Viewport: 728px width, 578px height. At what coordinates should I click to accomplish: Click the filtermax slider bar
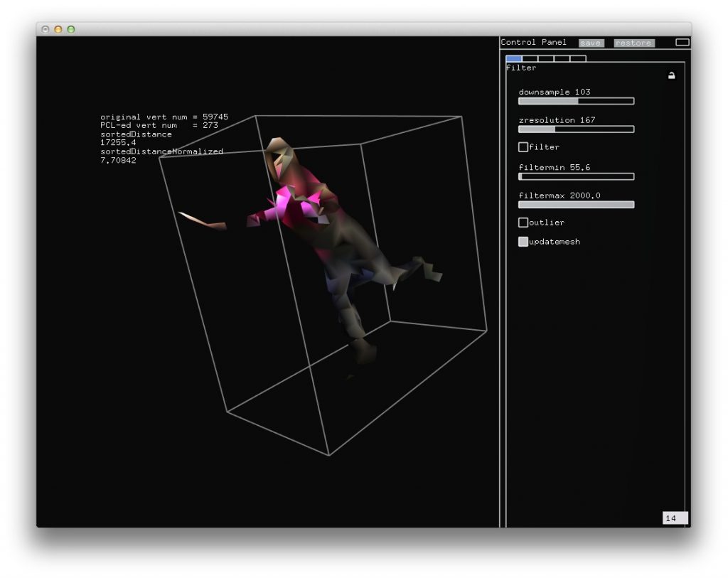coord(576,205)
